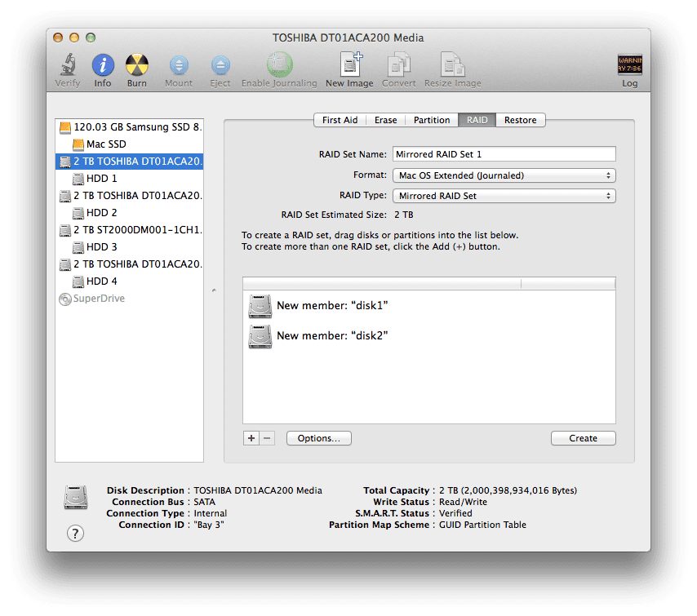Open the RAID Type dropdown

pyautogui.click(x=504, y=196)
